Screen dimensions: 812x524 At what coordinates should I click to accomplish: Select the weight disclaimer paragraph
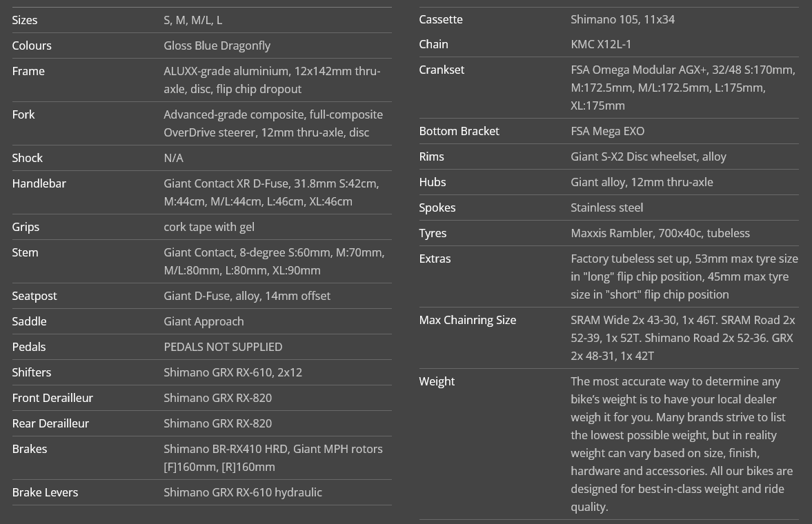[x=682, y=444]
